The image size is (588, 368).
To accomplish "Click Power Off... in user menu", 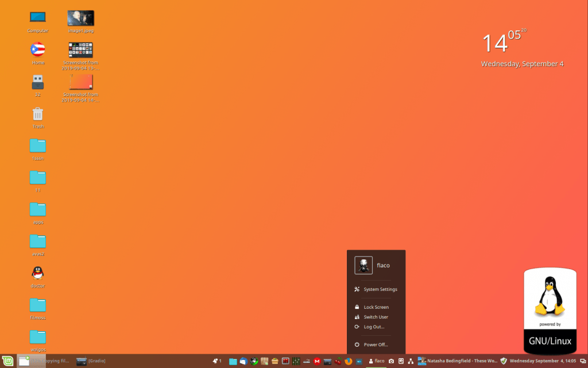I will 376,344.
